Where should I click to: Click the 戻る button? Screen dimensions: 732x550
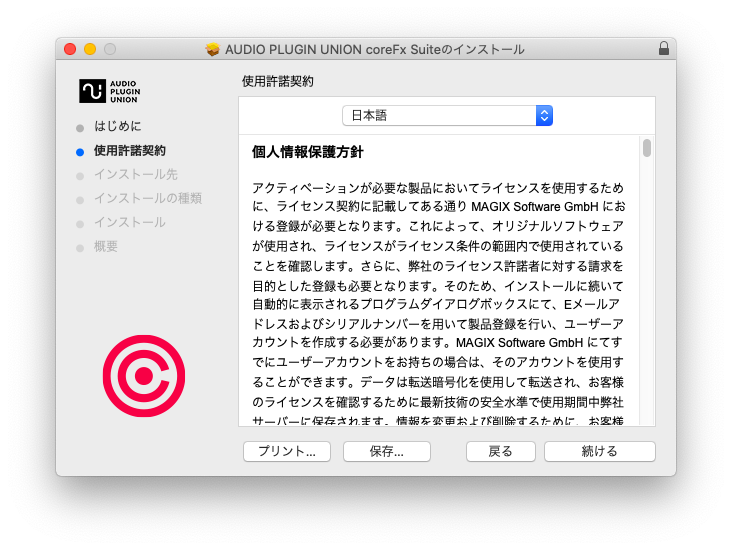pos(500,451)
